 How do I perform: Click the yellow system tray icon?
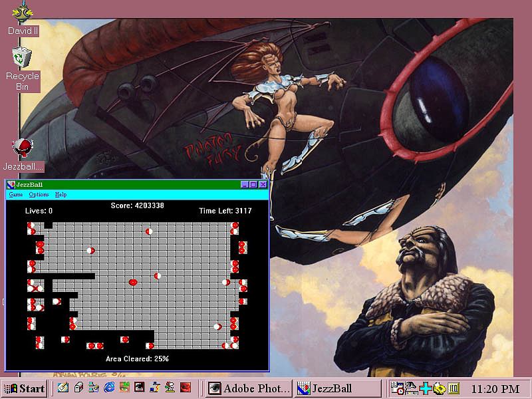click(439, 388)
